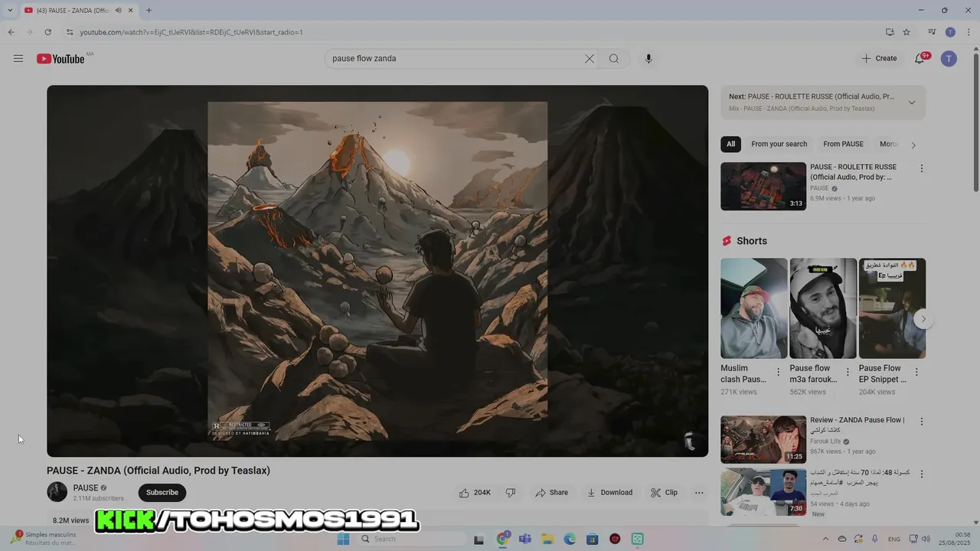
Task: Go back in the browser
Action: pos(11,32)
